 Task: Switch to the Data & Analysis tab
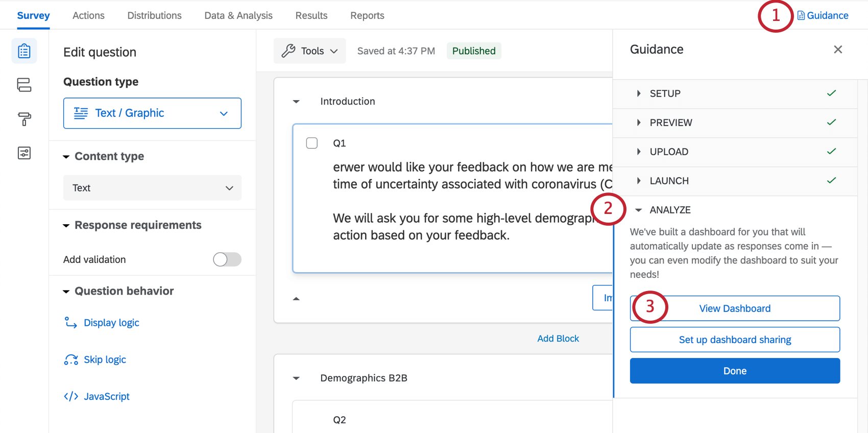pyautogui.click(x=238, y=15)
